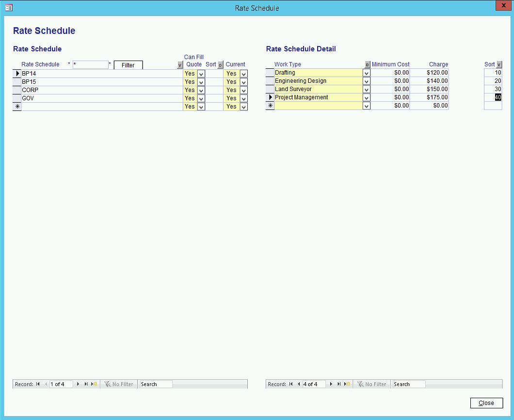Viewport: 514px width, 420px height.
Task: Go to first record in Detail navigator
Action: click(291, 384)
